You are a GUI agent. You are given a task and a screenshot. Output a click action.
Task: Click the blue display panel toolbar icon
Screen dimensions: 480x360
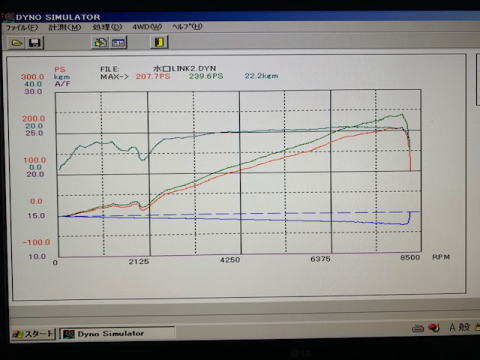pos(118,43)
